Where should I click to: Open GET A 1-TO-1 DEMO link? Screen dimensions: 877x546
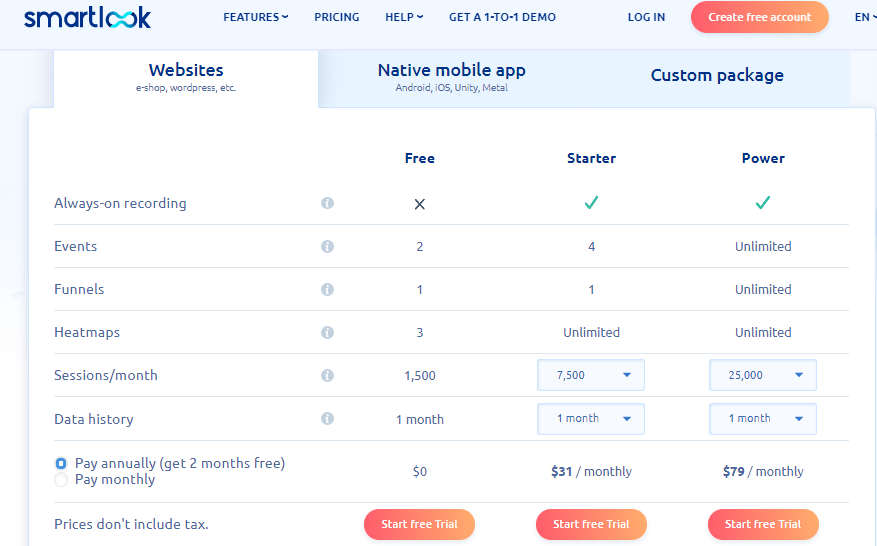pos(502,17)
